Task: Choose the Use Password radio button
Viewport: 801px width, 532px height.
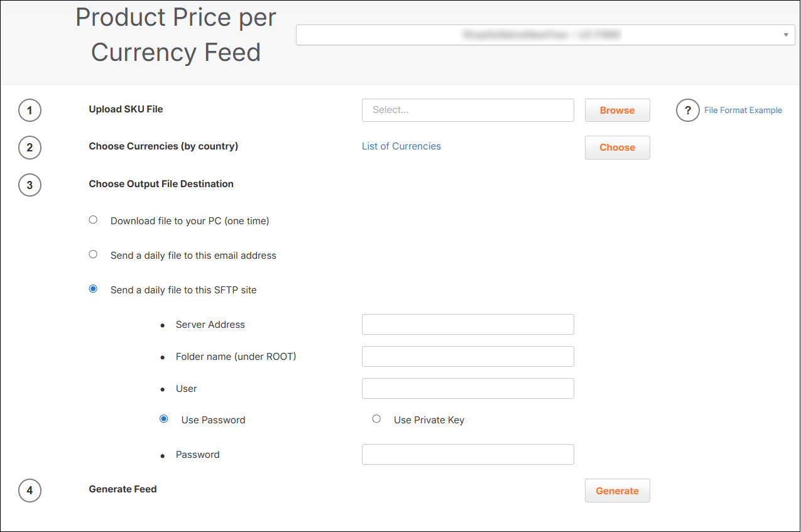Action: pos(164,420)
